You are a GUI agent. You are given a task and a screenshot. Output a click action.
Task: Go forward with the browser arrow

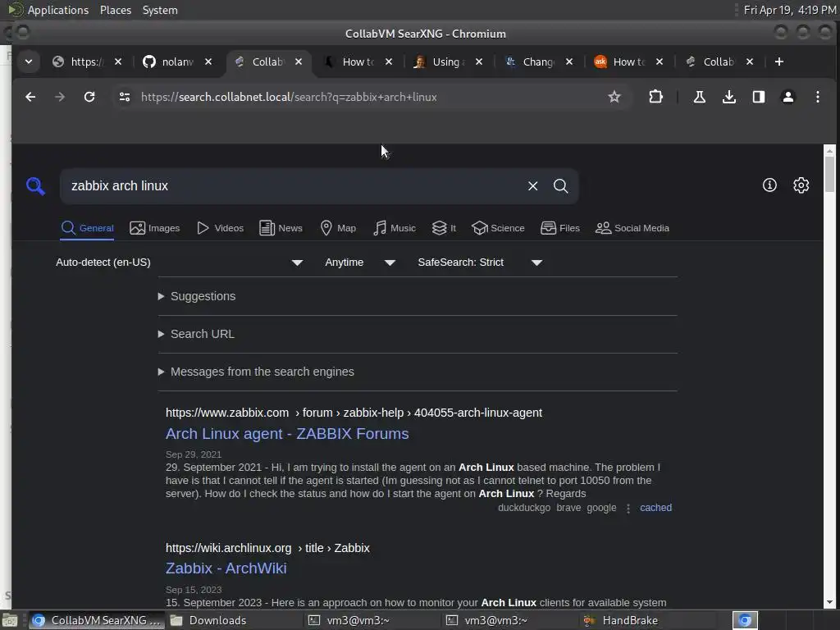click(x=60, y=97)
